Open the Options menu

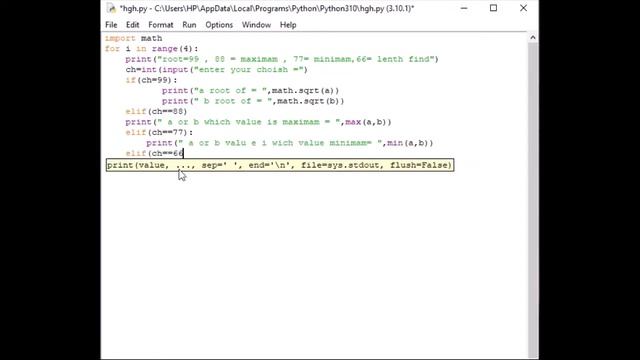(x=219, y=25)
